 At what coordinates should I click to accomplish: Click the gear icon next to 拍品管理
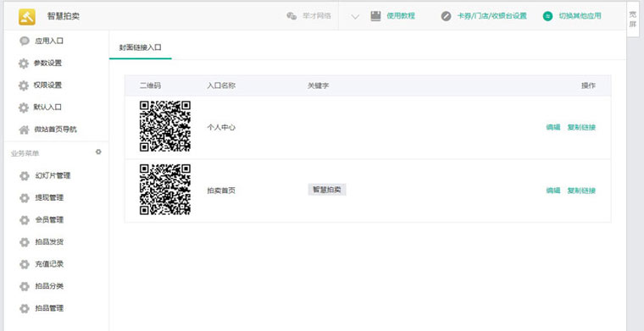[25, 309]
